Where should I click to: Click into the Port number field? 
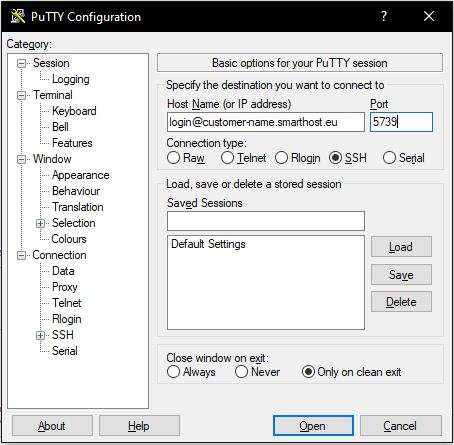(401, 122)
